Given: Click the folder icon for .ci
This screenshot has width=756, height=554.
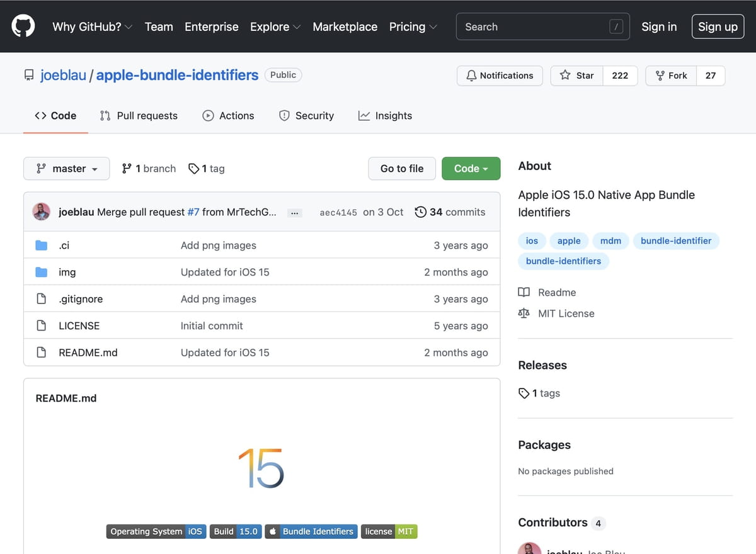Looking at the screenshot, I should 42,246.
